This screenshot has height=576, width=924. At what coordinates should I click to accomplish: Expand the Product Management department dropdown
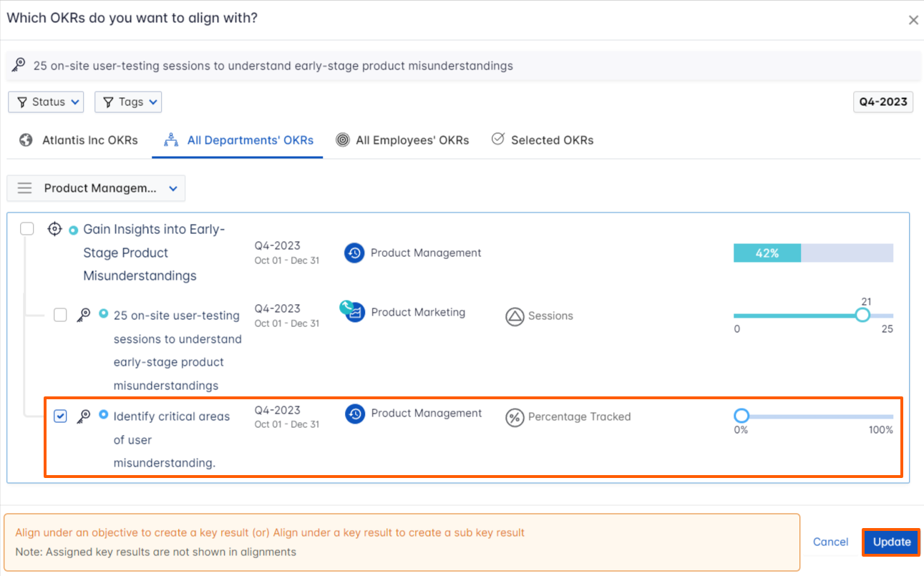click(x=172, y=188)
